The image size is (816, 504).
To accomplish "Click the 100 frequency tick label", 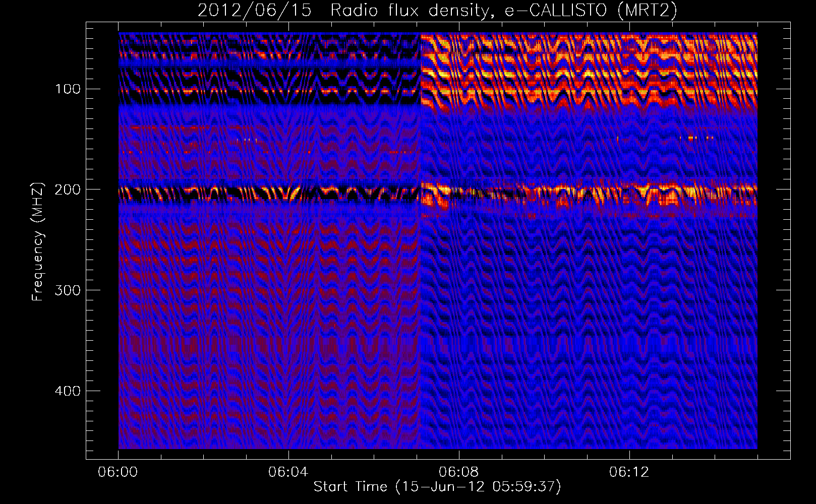I will [68, 89].
